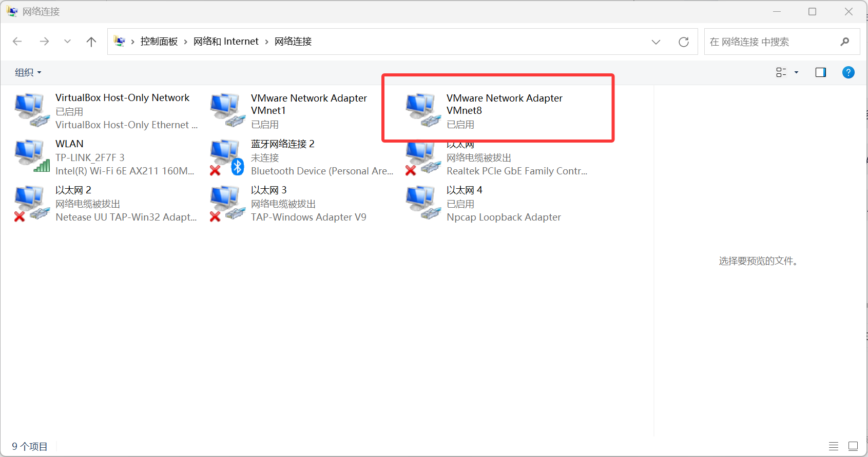
Task: Refresh the network connections list
Action: [684, 42]
